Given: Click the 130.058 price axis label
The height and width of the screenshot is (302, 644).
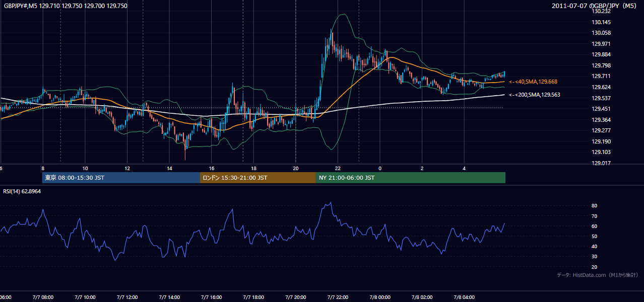Looking at the screenshot, I should click(x=601, y=33).
